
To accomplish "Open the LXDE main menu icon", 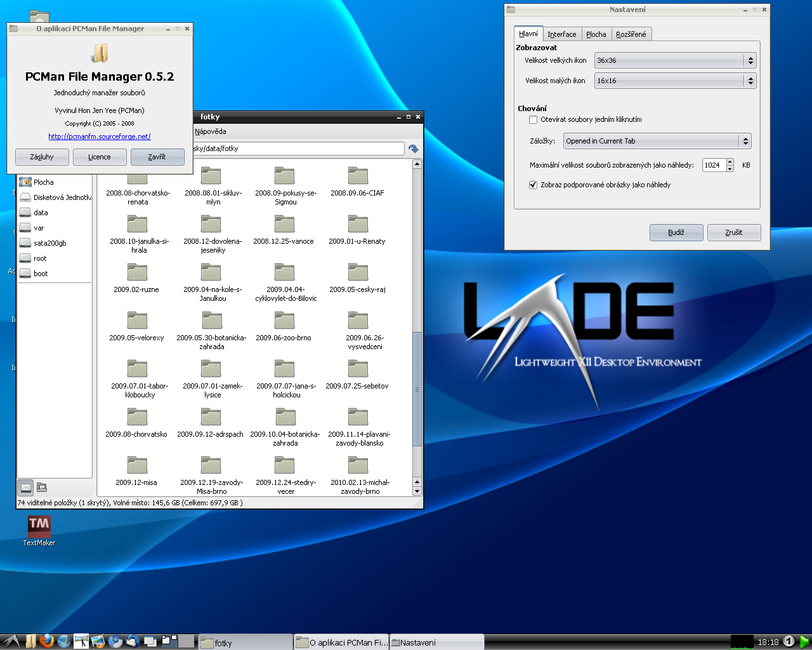I will [11, 642].
